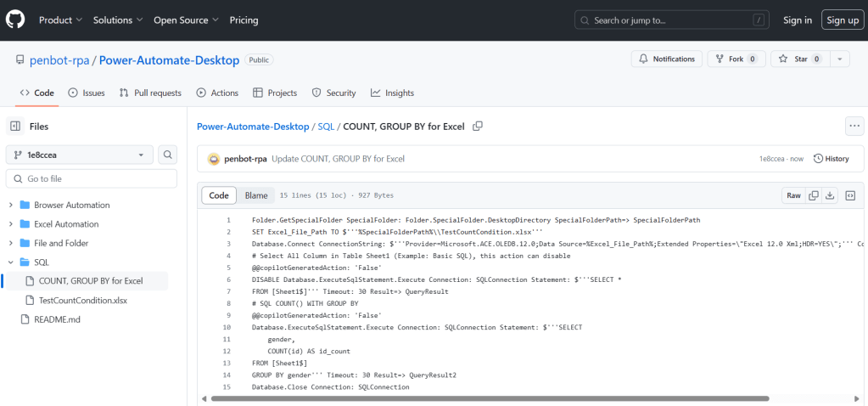Select the Code view toggle
868x406 pixels.
tap(219, 195)
